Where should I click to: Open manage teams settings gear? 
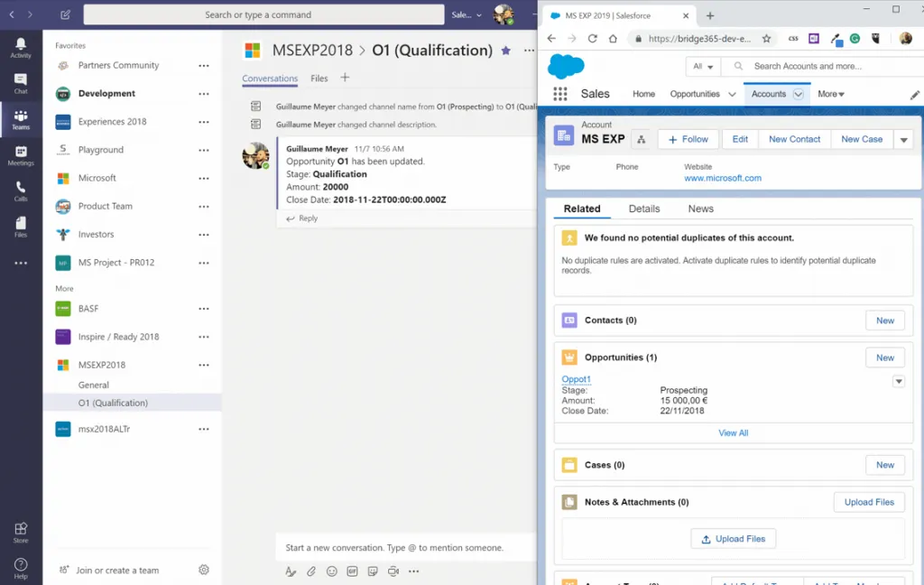pyautogui.click(x=204, y=570)
